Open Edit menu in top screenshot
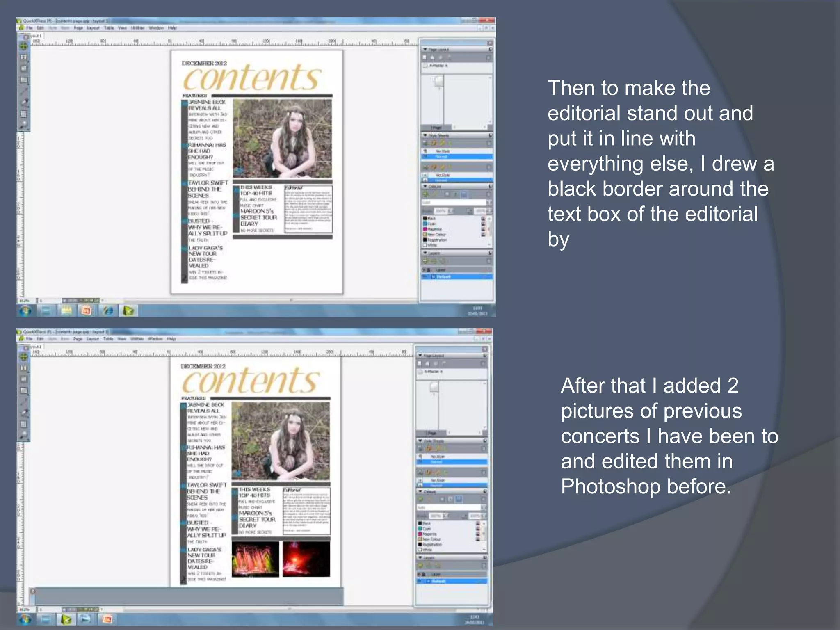The image size is (840, 630). (40, 28)
